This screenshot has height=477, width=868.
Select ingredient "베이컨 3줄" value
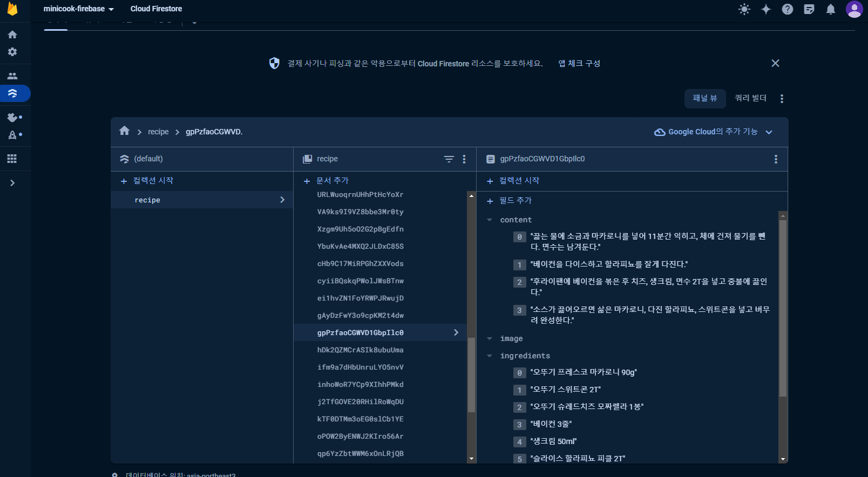[x=551, y=424]
